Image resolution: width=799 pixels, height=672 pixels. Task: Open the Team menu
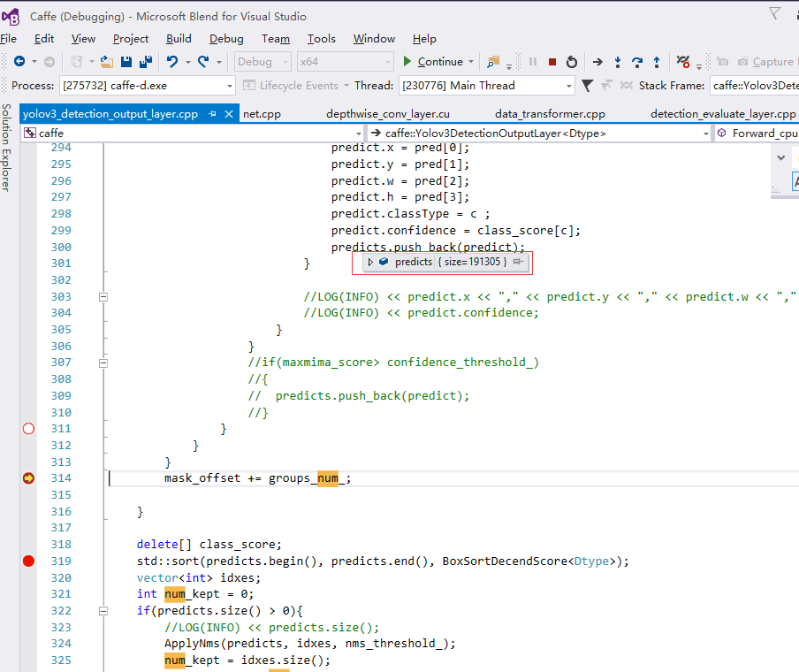[276, 39]
